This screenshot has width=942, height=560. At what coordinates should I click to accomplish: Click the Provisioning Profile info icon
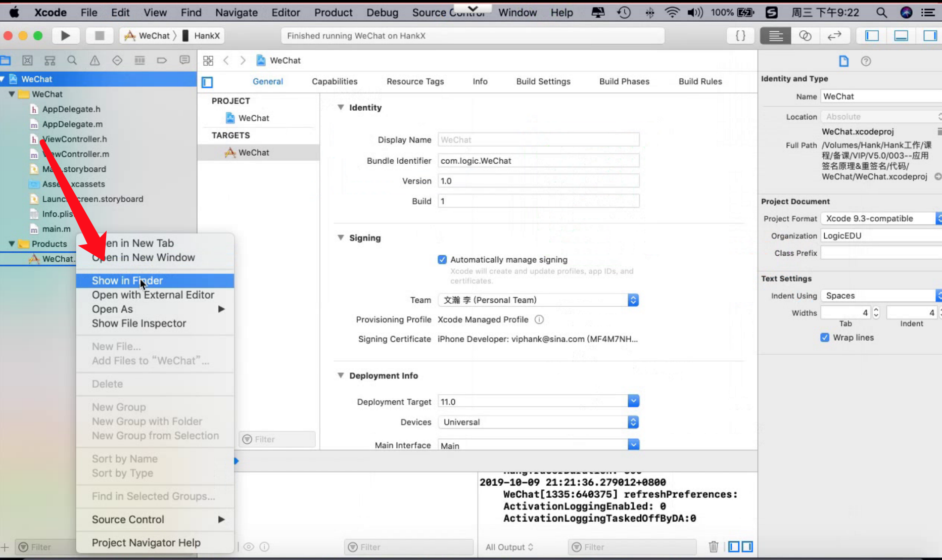pos(539,319)
